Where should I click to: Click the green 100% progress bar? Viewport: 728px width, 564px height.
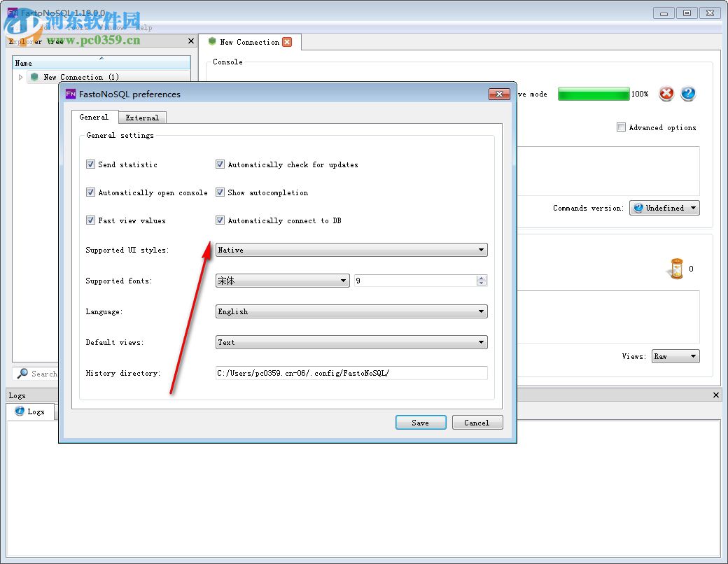[594, 94]
